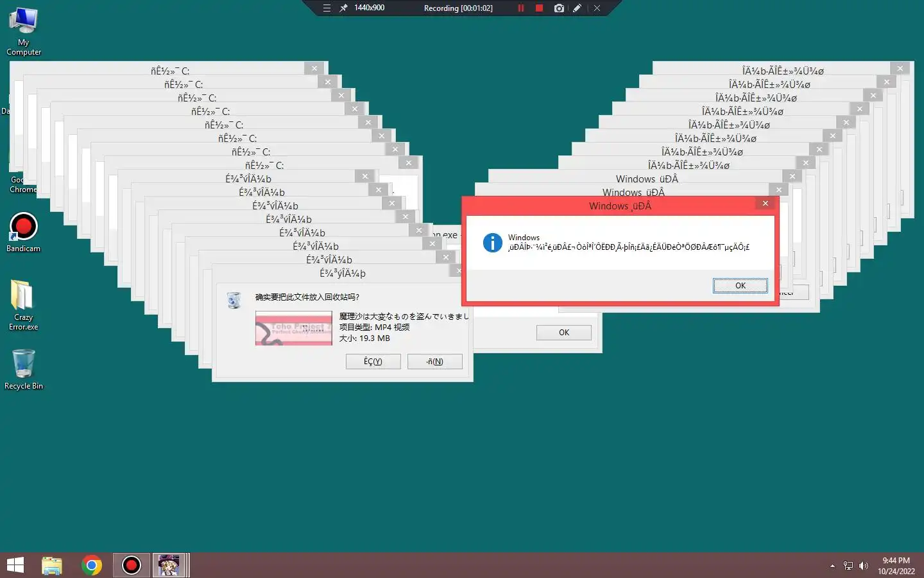Pause the Bandicam recording

pos(521,8)
